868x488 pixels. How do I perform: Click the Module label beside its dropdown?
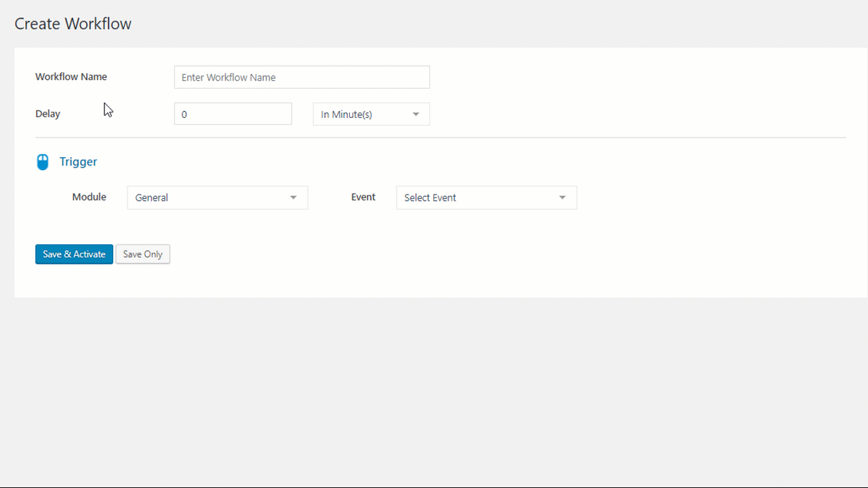click(x=89, y=197)
